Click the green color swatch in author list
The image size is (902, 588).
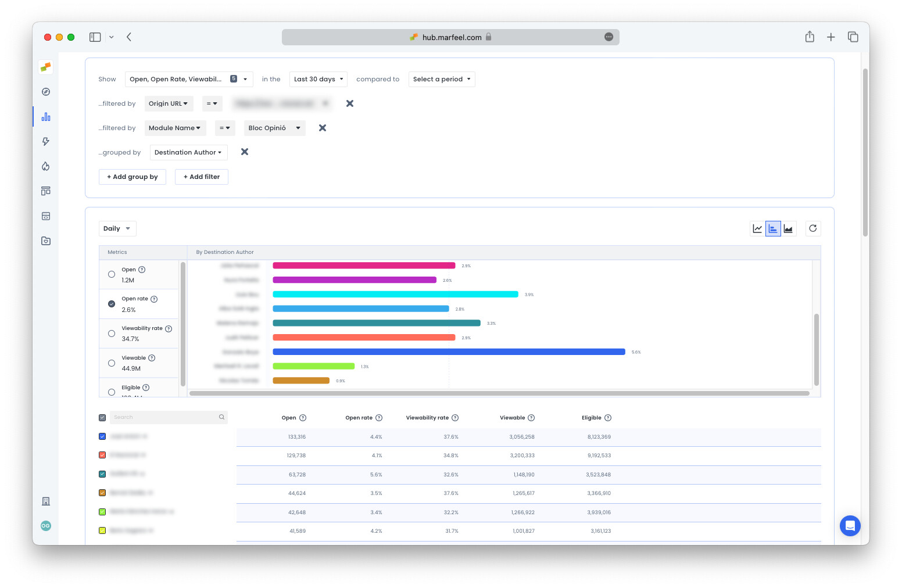coord(102,512)
